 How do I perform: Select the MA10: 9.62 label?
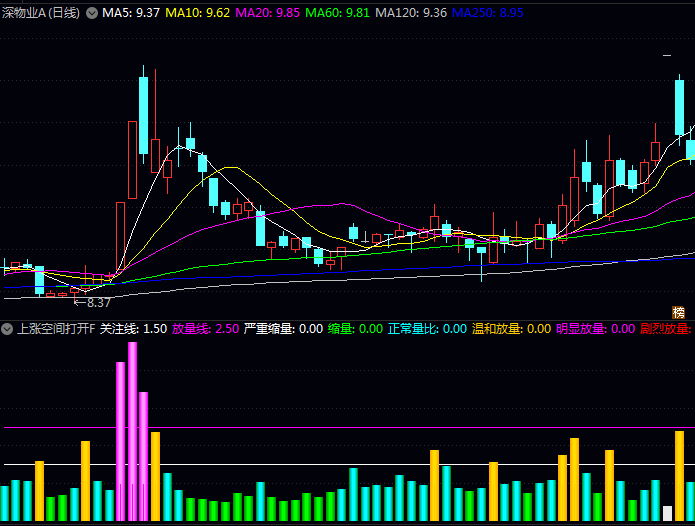198,13
